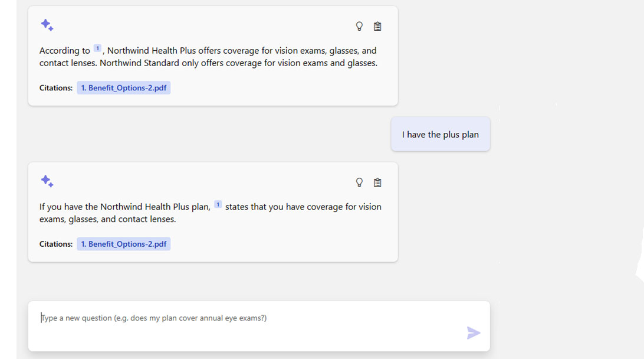Select the second assistant answer card
Viewport: 644px width, 359px height.
click(x=212, y=213)
